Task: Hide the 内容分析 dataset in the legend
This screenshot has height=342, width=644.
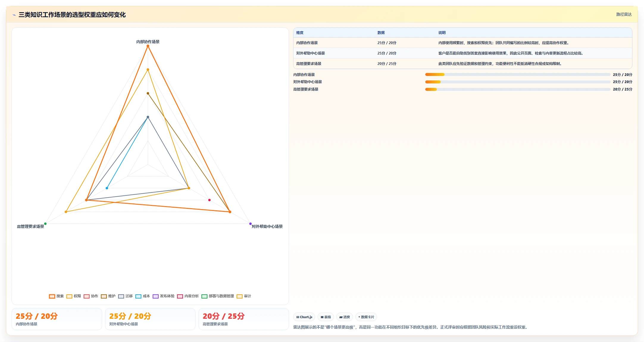Action: [188, 296]
